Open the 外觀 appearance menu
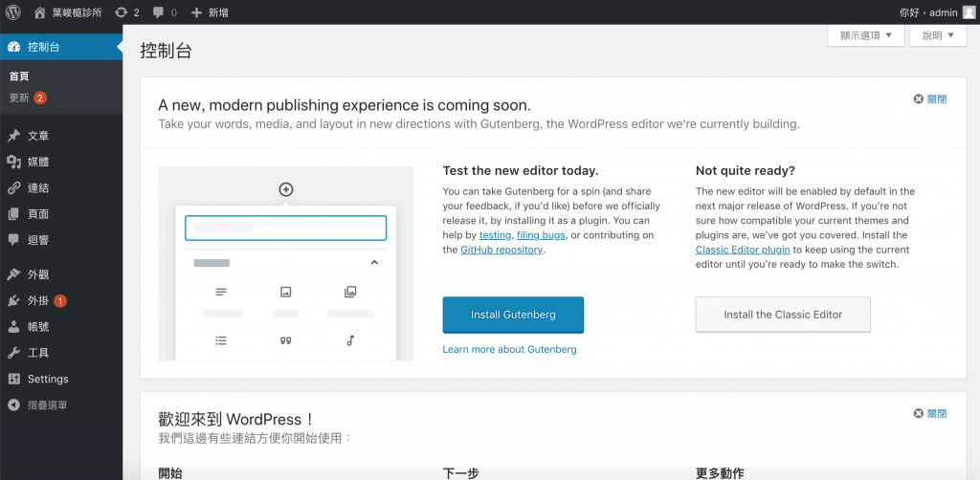 tap(38, 274)
